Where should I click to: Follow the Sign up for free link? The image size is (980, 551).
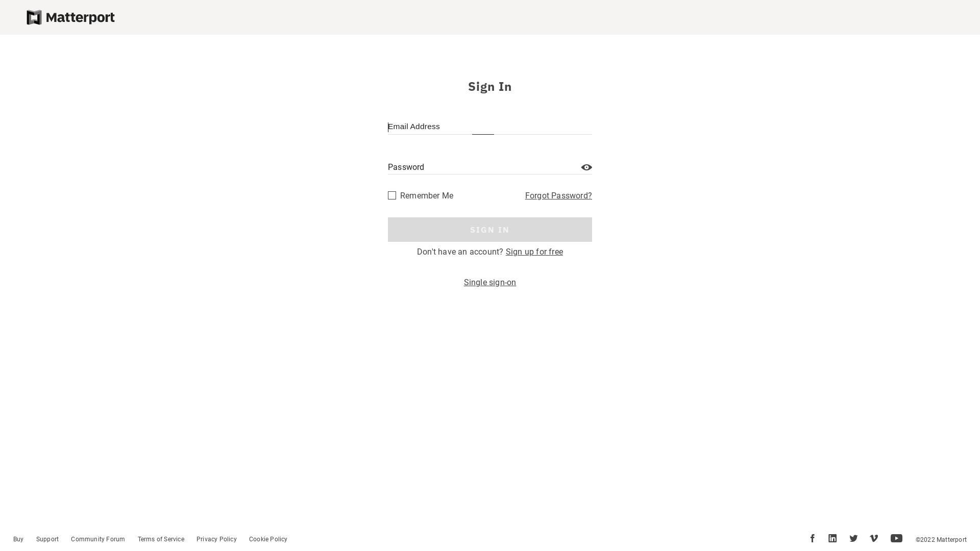click(534, 252)
